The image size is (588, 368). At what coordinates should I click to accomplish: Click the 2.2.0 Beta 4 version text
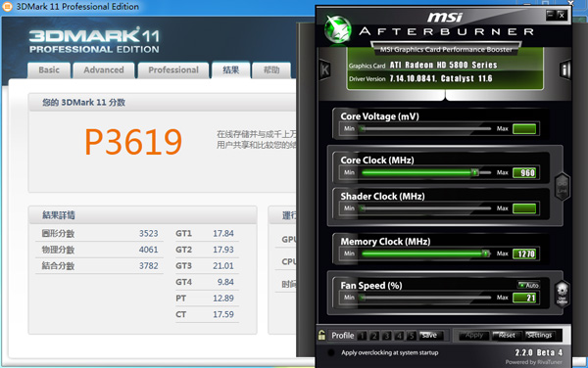(x=538, y=352)
